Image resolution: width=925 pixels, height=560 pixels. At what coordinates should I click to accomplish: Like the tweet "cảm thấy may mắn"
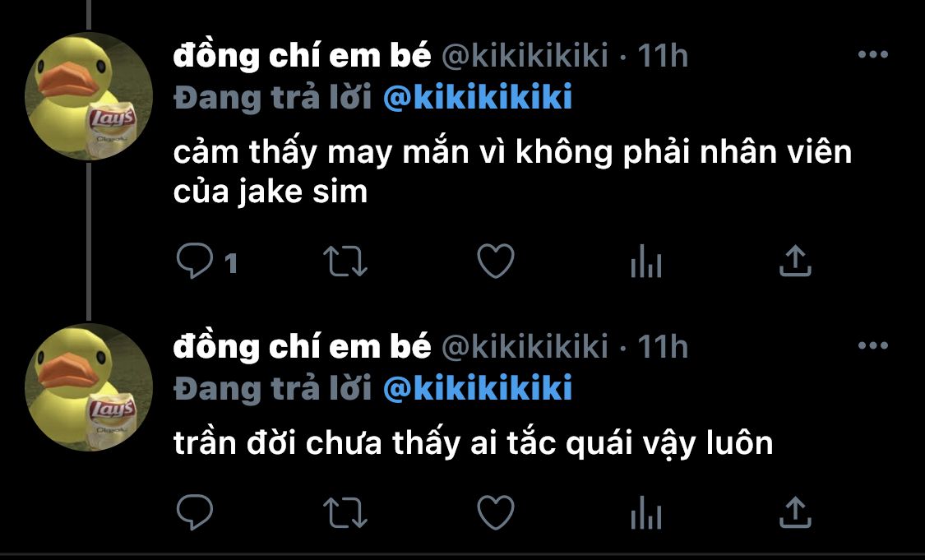click(496, 261)
